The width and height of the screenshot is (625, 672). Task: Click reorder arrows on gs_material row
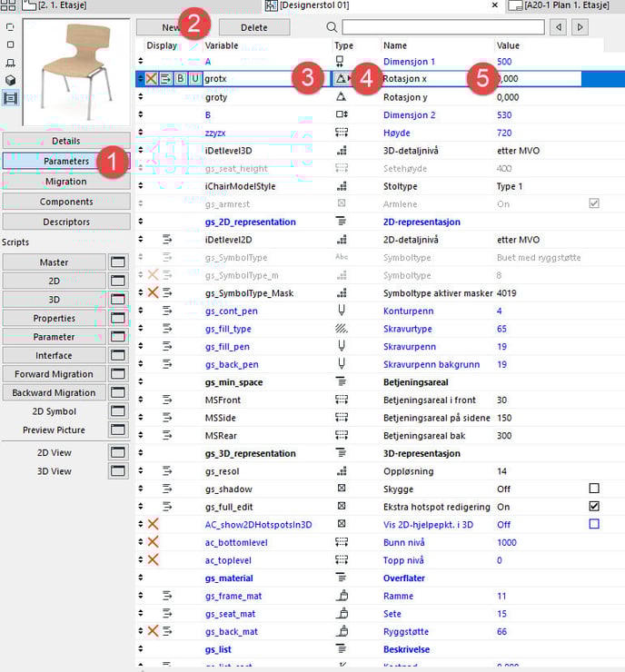[x=141, y=578]
